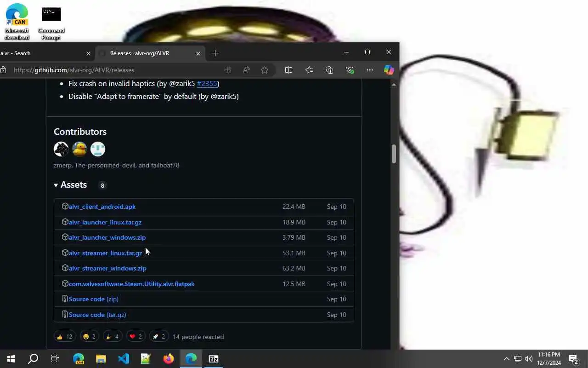This screenshot has width=588, height=368.
Task: Open Task View on taskbar
Action: click(x=55, y=359)
